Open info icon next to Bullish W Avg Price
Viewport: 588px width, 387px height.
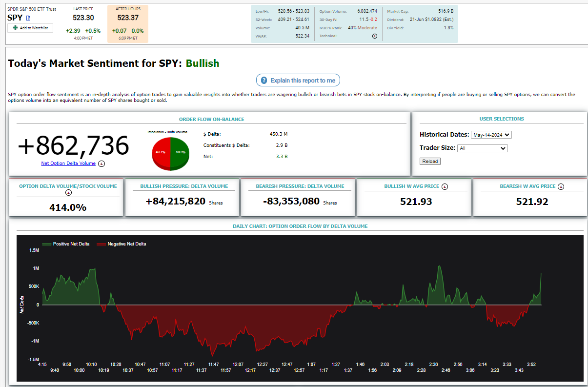click(x=445, y=186)
